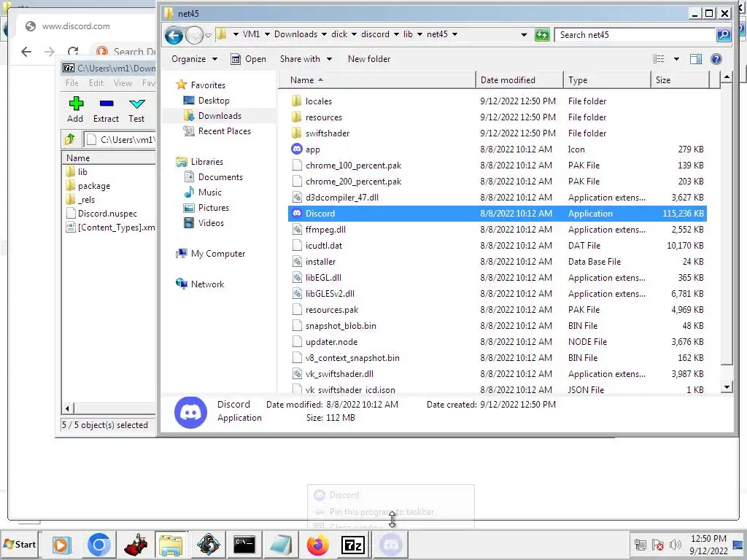
Task: Click the file list scrollbar down arrow
Action: click(x=727, y=387)
